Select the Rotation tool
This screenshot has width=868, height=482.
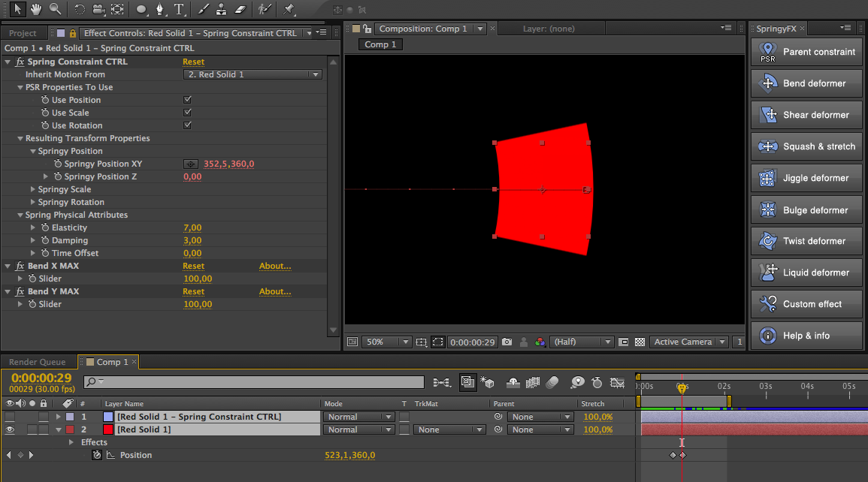(x=80, y=9)
